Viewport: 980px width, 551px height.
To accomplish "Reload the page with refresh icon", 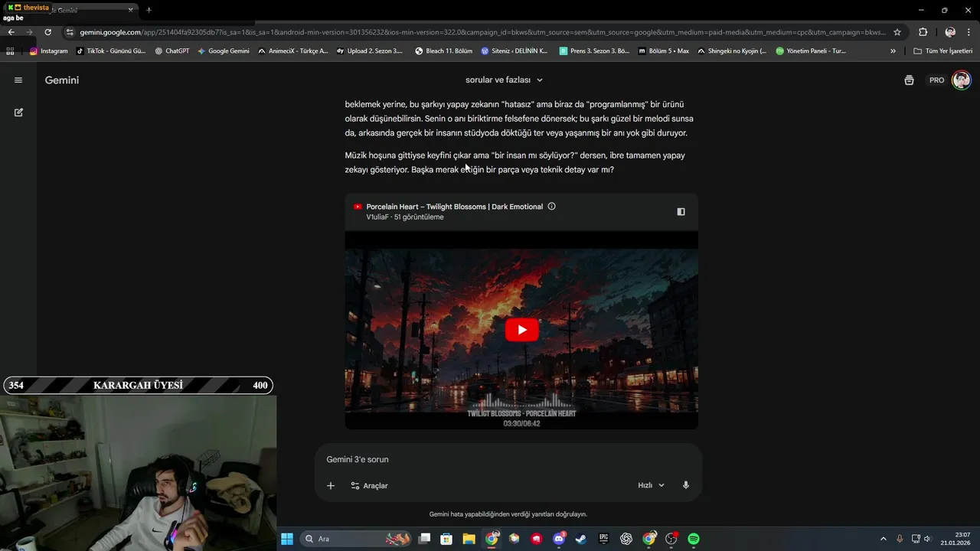I will 47,32.
